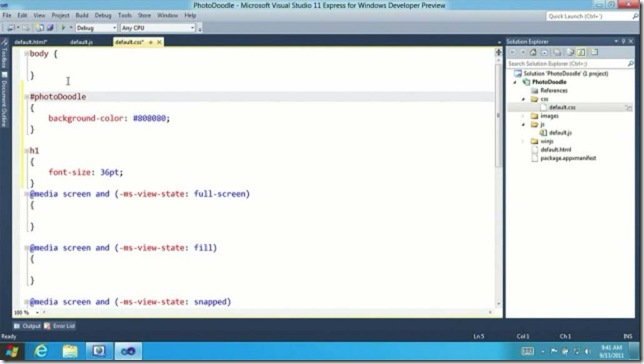This screenshot has height=364, width=644.
Task: Open the Build menu
Action: [x=82, y=15]
